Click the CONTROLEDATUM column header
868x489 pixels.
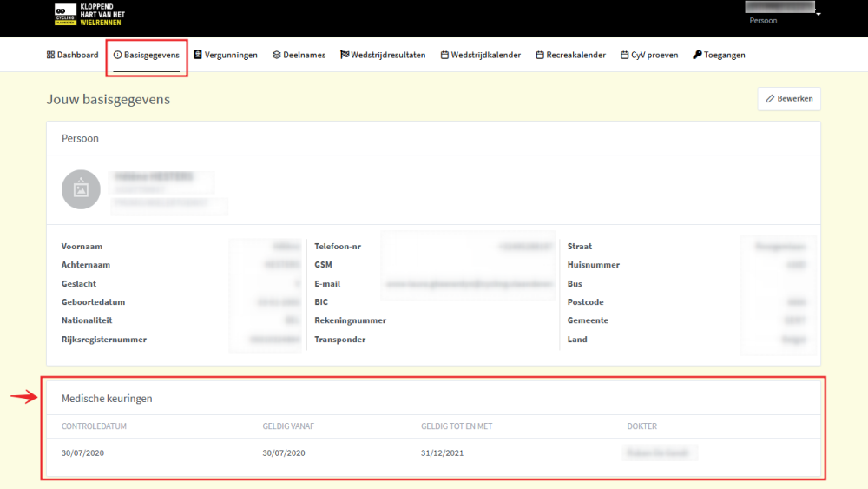(x=94, y=426)
